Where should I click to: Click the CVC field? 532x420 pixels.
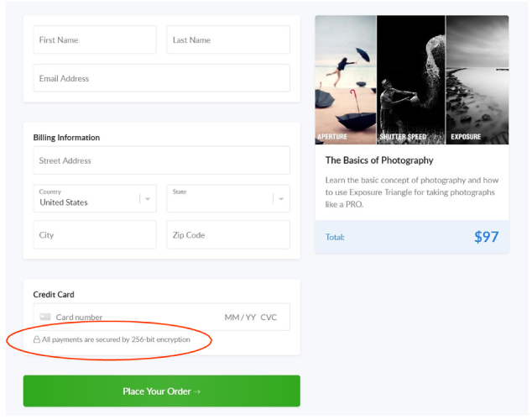269,318
